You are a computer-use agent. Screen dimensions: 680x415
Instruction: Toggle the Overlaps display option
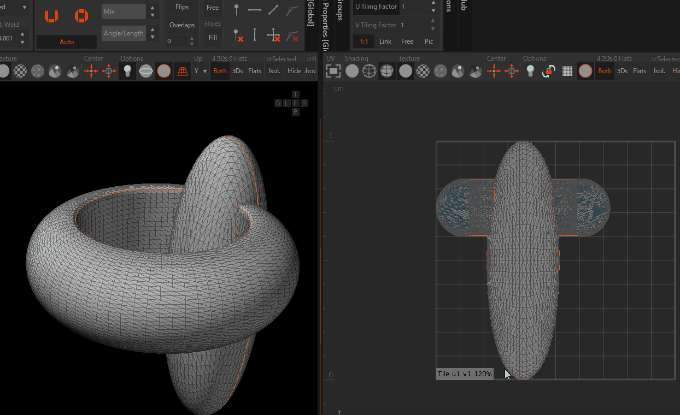click(x=182, y=25)
